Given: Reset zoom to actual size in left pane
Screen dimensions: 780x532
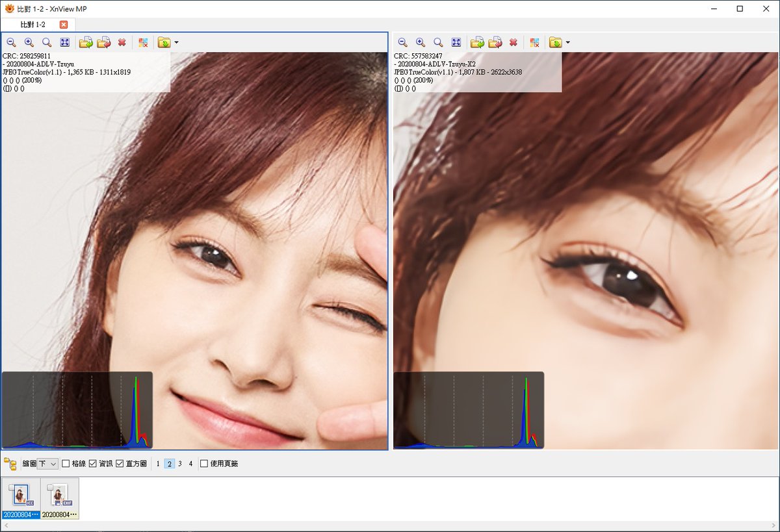Looking at the screenshot, I should 47,42.
